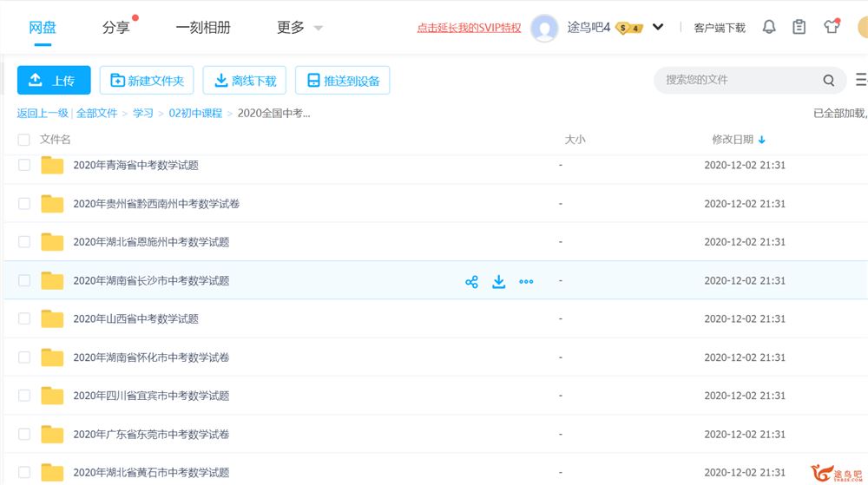Expand the account dropdown arrow
868x485 pixels.
click(x=658, y=27)
